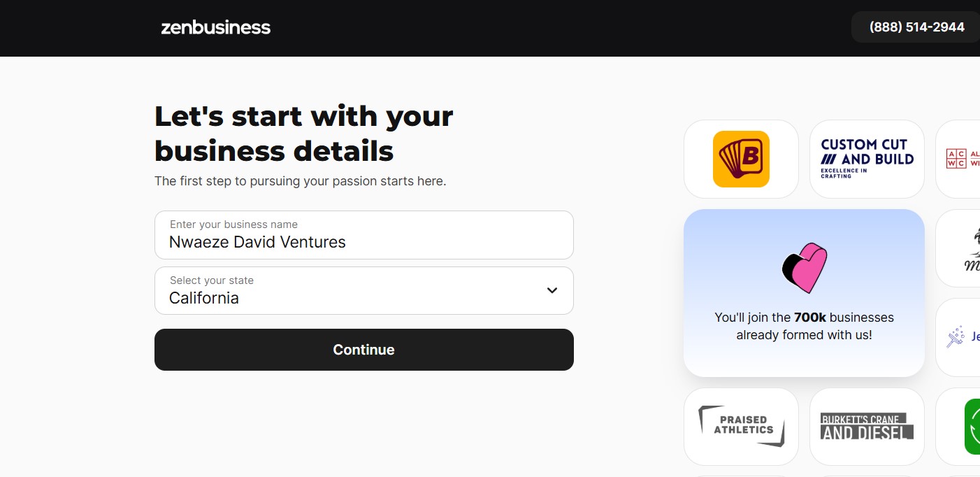
Task: Select the orange card-fan 'B' logo tile
Action: click(741, 159)
